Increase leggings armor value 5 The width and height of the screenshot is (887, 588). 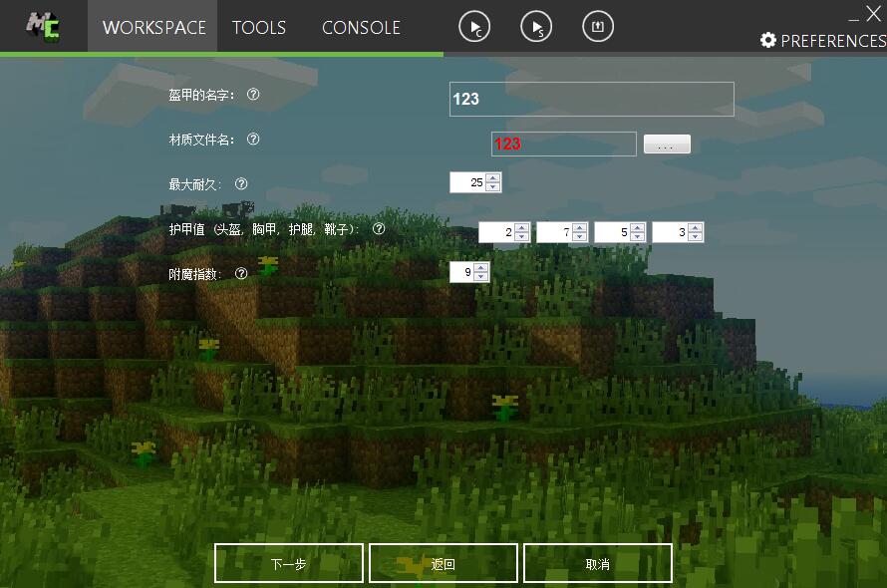coord(638,227)
